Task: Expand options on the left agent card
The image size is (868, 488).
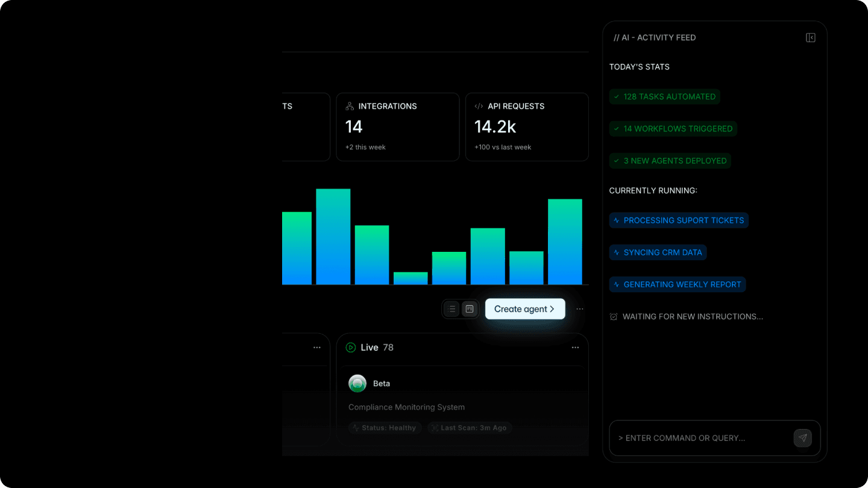Action: coord(317,347)
